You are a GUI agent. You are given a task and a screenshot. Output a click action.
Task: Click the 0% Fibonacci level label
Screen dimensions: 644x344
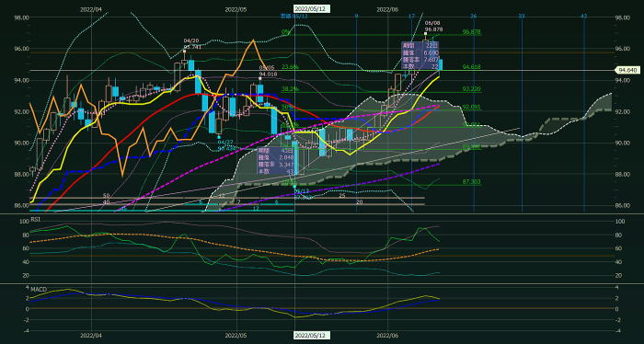(285, 31)
